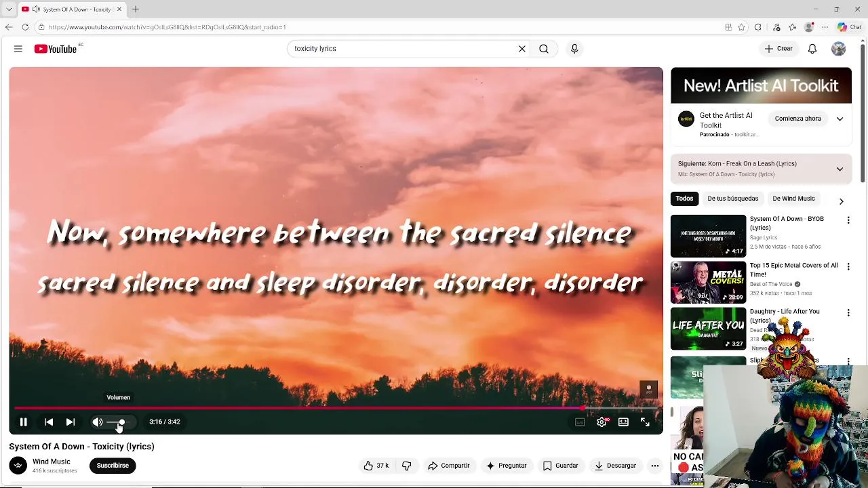The height and width of the screenshot is (488, 868).
Task: Skip to the next video
Action: point(71,422)
